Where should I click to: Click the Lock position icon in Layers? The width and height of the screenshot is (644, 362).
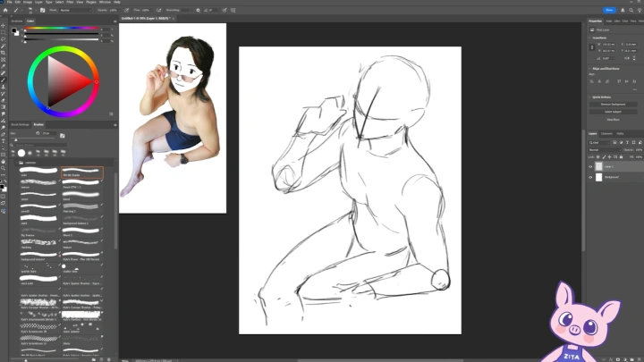609,156
